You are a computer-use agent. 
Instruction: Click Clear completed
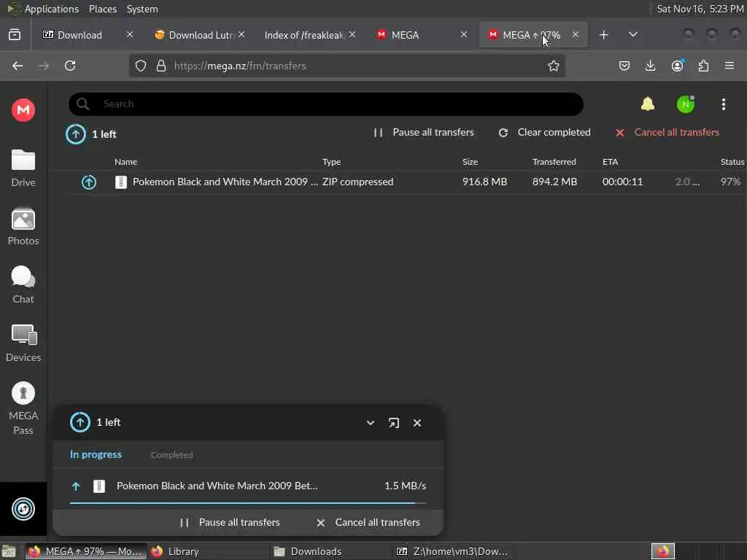coord(544,133)
